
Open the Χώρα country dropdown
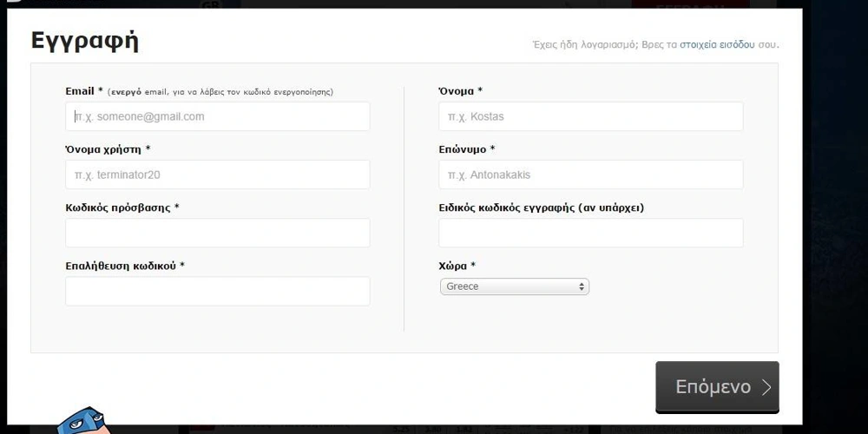[x=514, y=286]
